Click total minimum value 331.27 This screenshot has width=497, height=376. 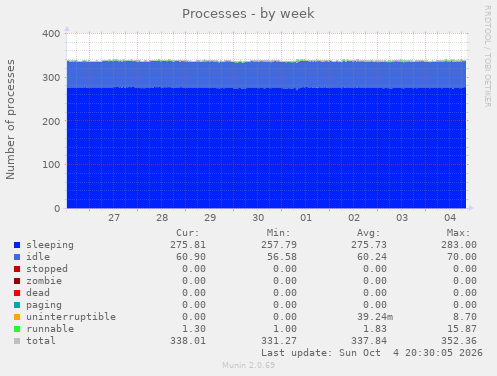(x=279, y=341)
